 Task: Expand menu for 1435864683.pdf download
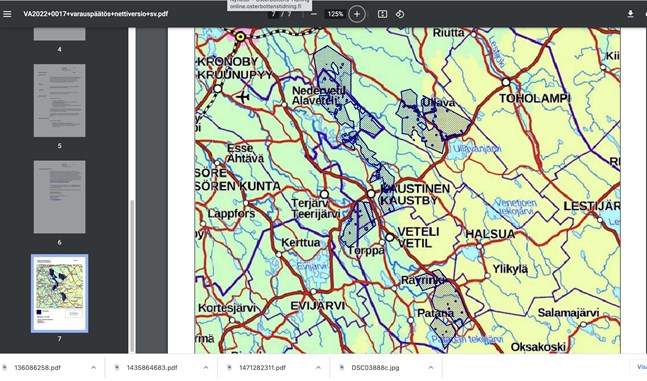(206, 367)
